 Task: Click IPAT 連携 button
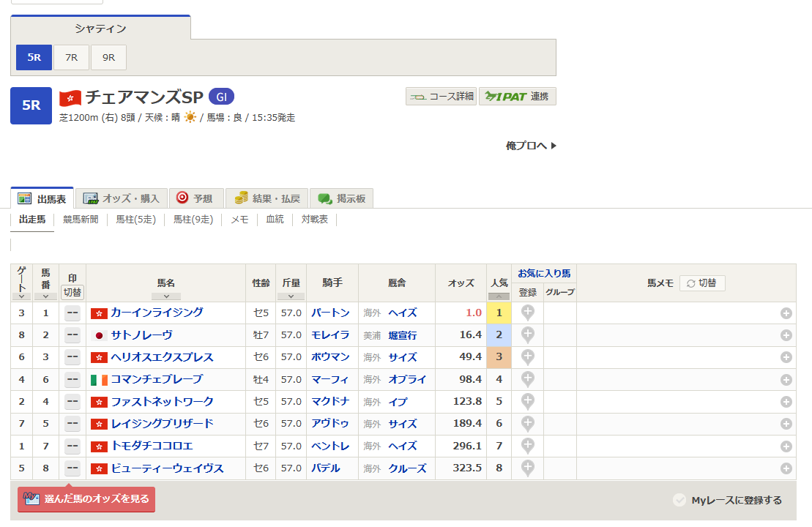click(x=518, y=97)
